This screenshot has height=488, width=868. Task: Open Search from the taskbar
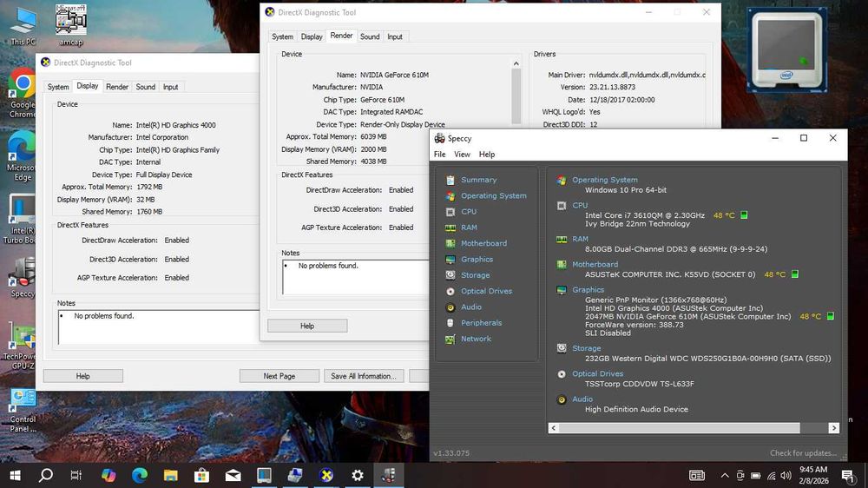(47, 475)
